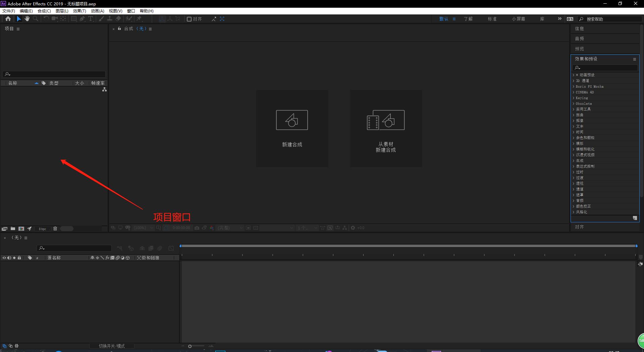Viewport: 644px width, 352px height.
Task: Select the Pan Behind anchor point tool
Action: (x=63, y=19)
